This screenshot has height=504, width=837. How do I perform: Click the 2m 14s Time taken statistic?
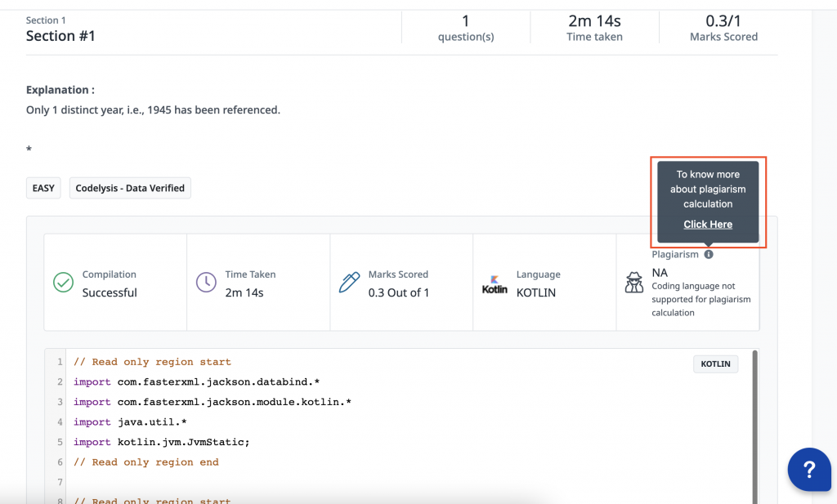(x=594, y=28)
